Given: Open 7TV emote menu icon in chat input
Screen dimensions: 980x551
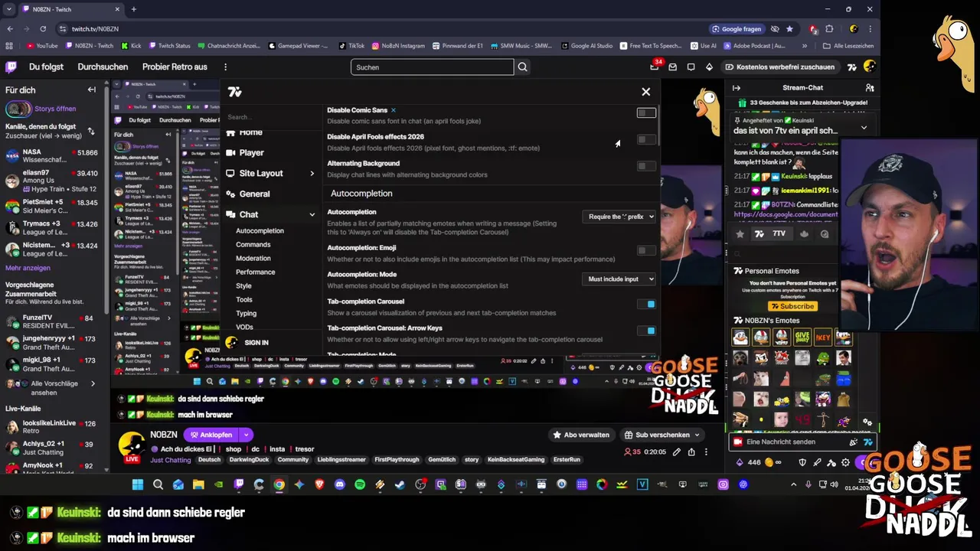Looking at the screenshot, I should 867,442.
